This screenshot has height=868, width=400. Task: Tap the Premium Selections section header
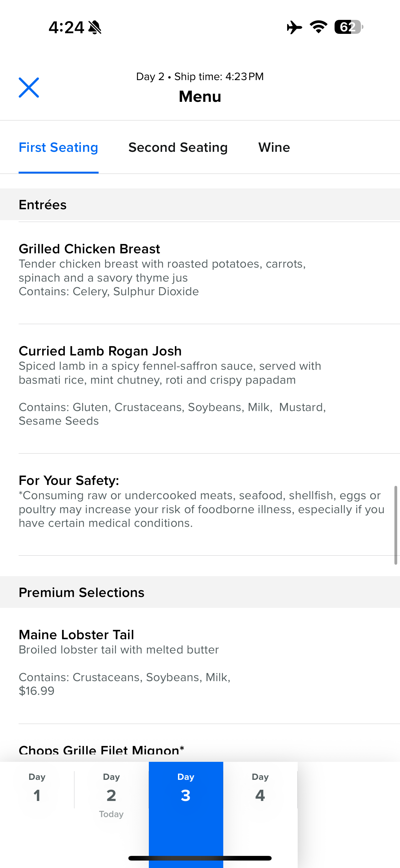[82, 592]
